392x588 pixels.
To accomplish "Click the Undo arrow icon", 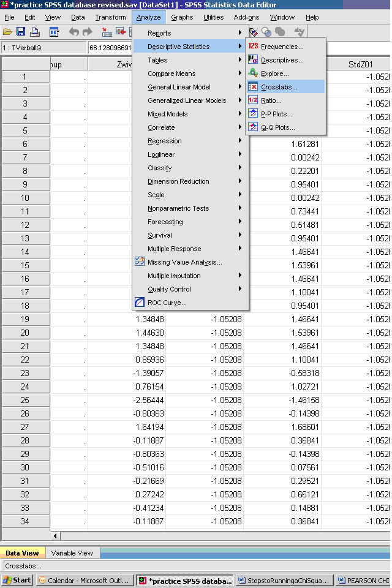I will pyautogui.click(x=74, y=32).
